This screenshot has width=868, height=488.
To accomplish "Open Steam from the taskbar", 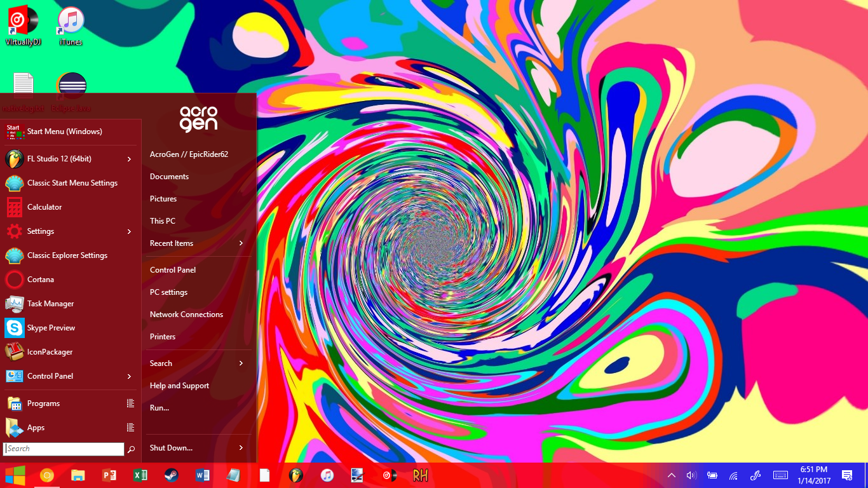I will [x=172, y=475].
